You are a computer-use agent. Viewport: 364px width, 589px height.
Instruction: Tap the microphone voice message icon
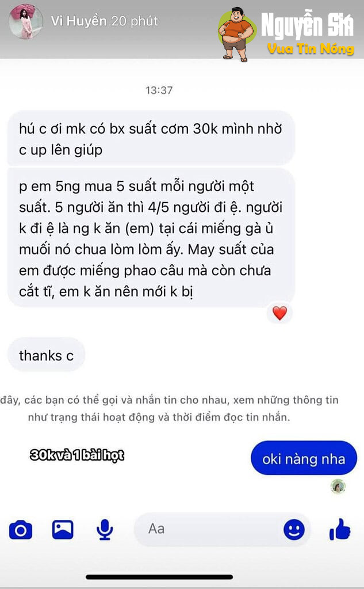point(105,529)
